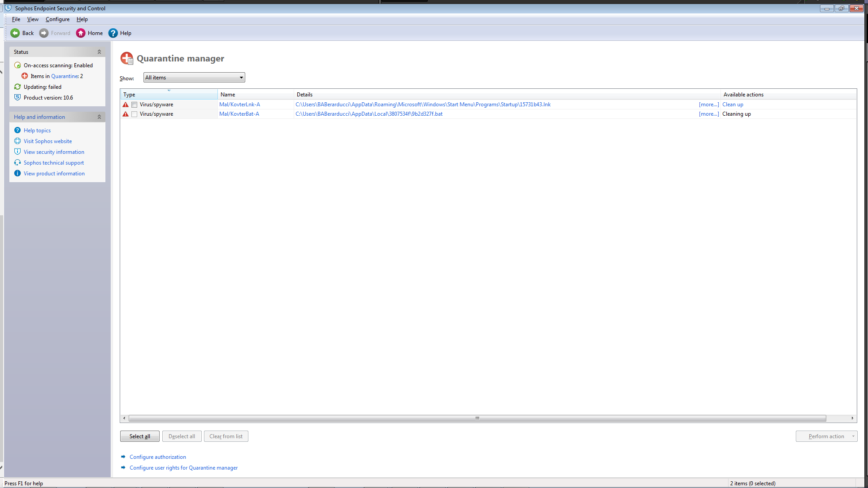Open the View product information link
Screen dimensions: 868x488
pos(54,174)
